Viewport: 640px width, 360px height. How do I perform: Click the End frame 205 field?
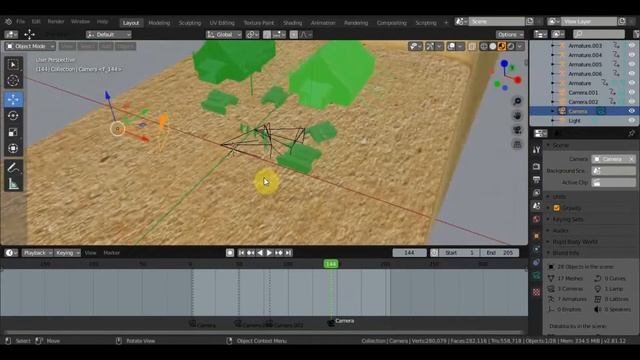pos(500,253)
